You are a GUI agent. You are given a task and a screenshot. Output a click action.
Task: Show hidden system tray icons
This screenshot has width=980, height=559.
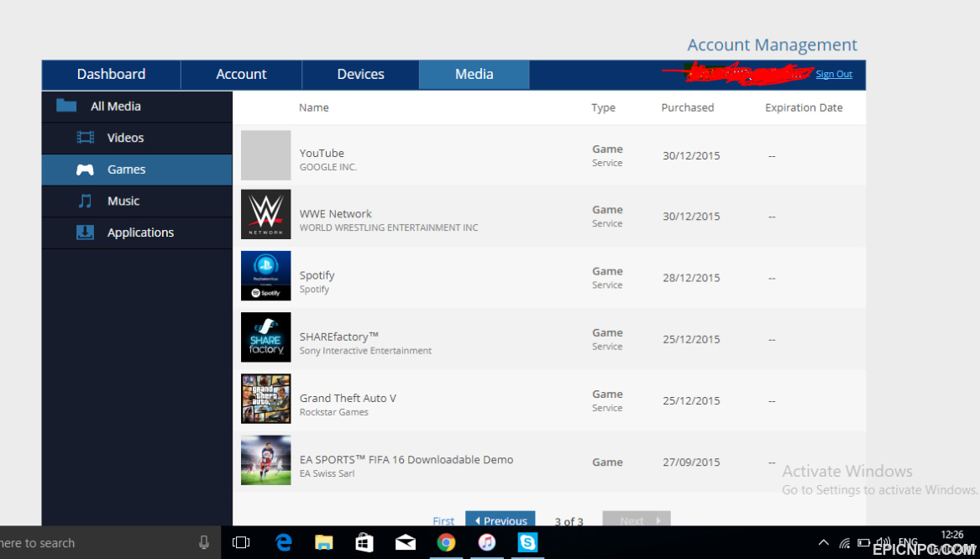point(824,543)
